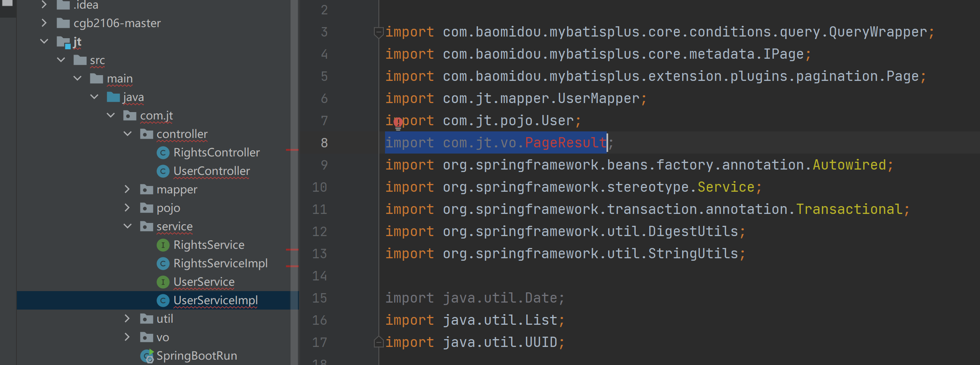Click the cgb2106-master folder icon
This screenshot has height=365, width=980.
point(63,23)
